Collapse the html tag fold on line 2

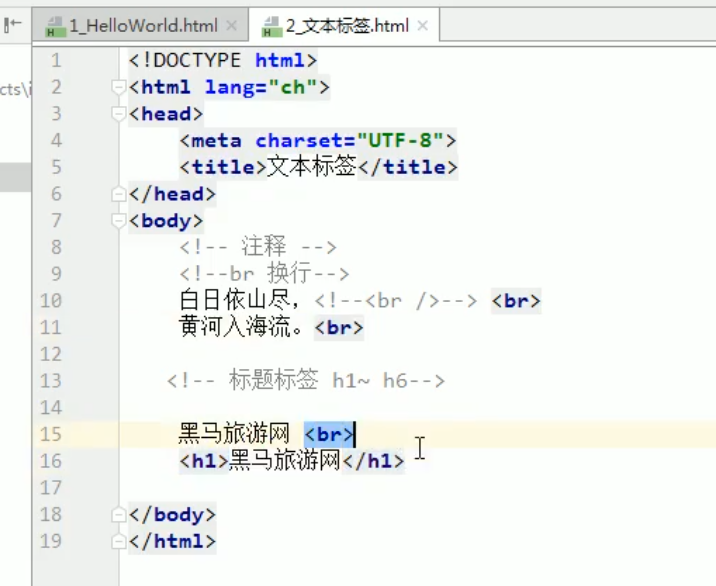pyautogui.click(x=118, y=87)
